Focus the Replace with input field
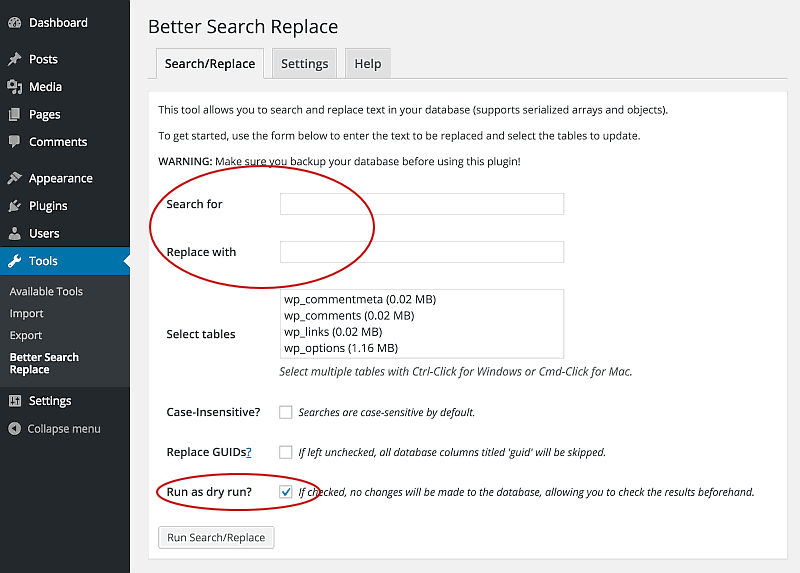The width and height of the screenshot is (800, 573). [421, 252]
